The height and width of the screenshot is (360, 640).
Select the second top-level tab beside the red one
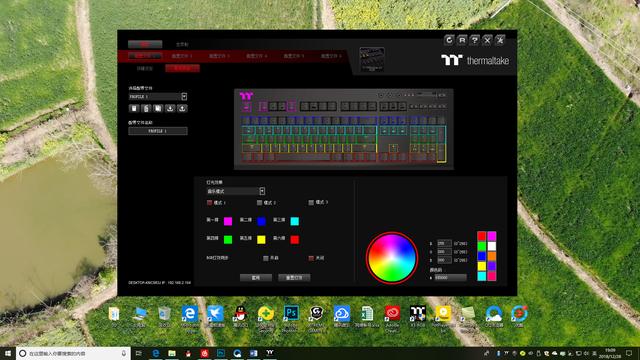click(182, 44)
